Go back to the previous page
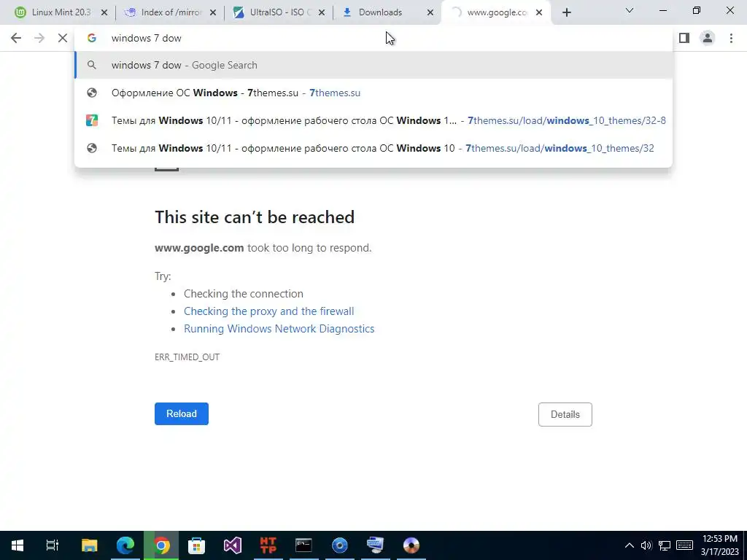This screenshot has width=747, height=560. pos(16,38)
